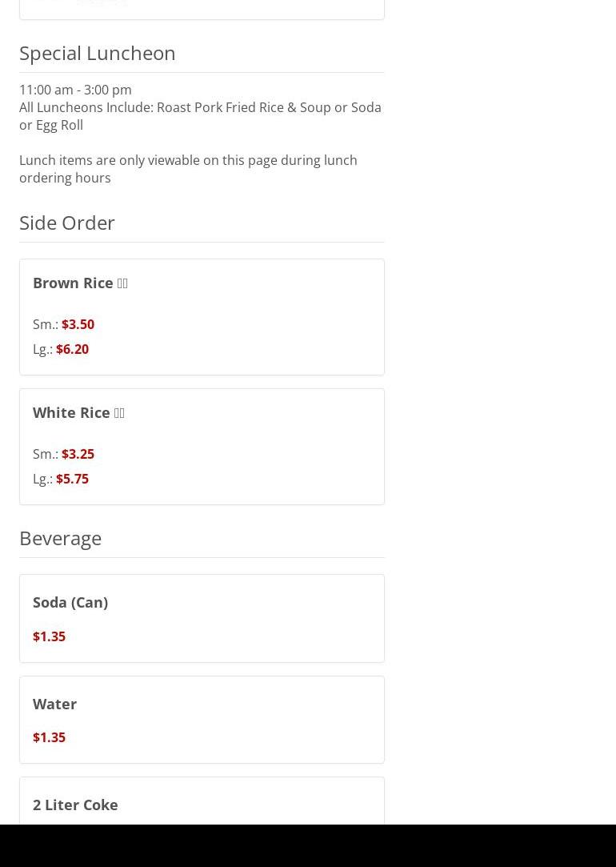Click the Soda (Can) $1.35 price
Image resolution: width=616 pixels, height=867 pixels.
tap(49, 636)
